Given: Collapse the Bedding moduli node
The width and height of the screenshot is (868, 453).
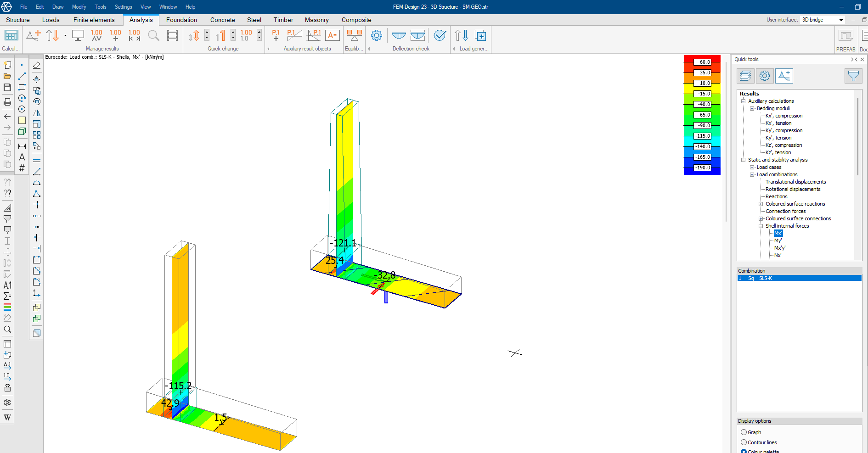Looking at the screenshot, I should [x=752, y=108].
